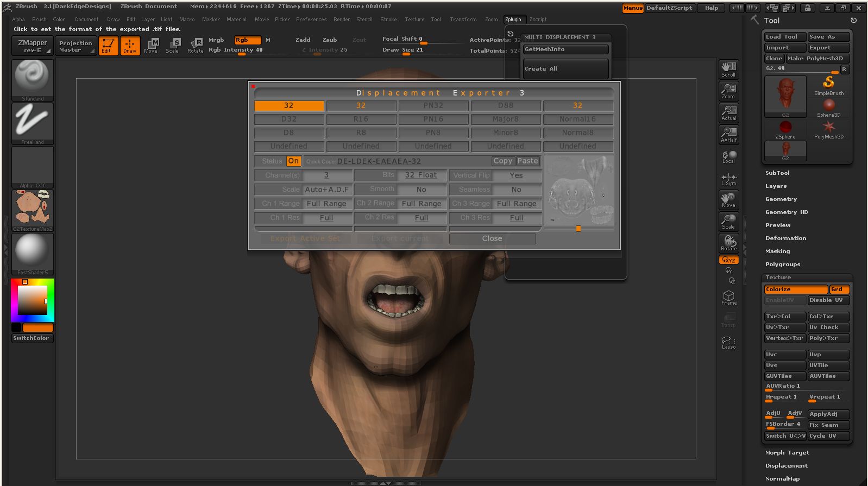Expand the Polygroups section
868x486 pixels.
pos(783,264)
